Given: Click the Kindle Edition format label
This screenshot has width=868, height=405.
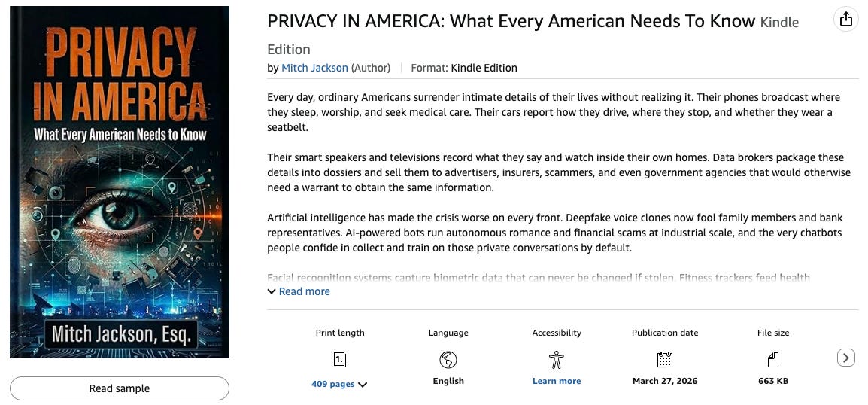Looking at the screenshot, I should (x=484, y=69).
